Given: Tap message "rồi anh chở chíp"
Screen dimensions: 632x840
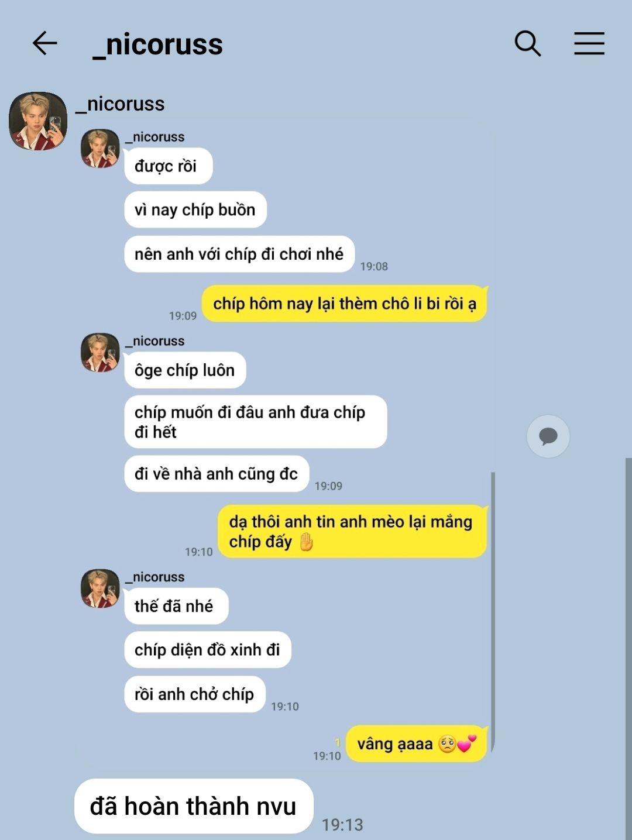Looking at the screenshot, I should point(195,694).
